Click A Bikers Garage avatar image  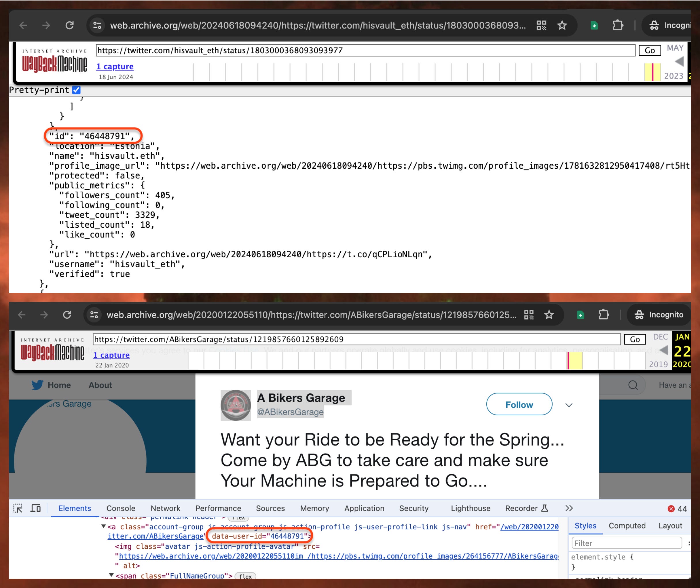click(236, 405)
